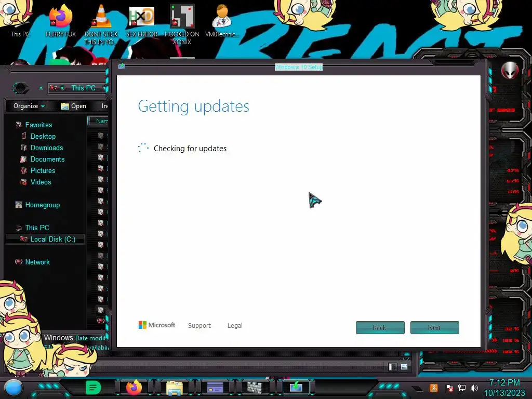This screenshot has width=532, height=399.
Task: Click This PC in Explorer address bar
Action: (x=83, y=88)
